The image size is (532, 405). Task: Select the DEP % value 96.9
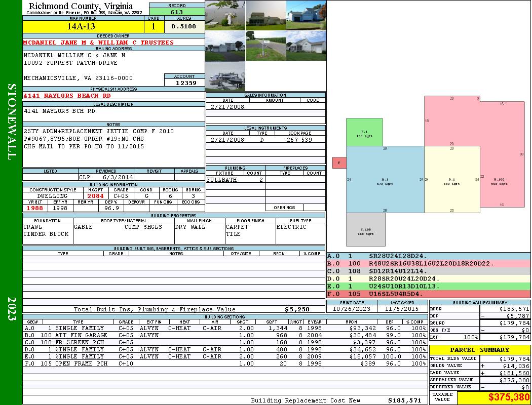click(x=111, y=208)
